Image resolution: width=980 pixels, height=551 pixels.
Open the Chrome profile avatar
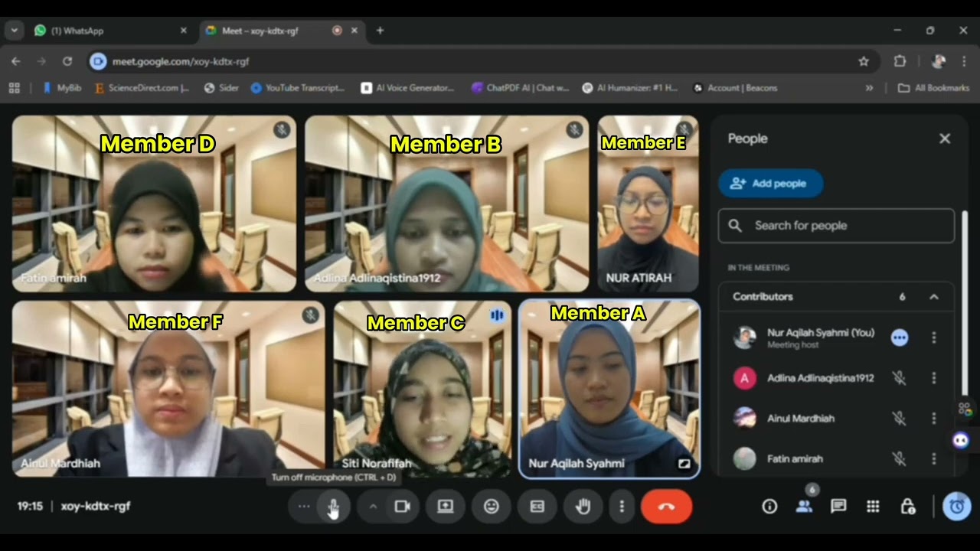pos(939,61)
